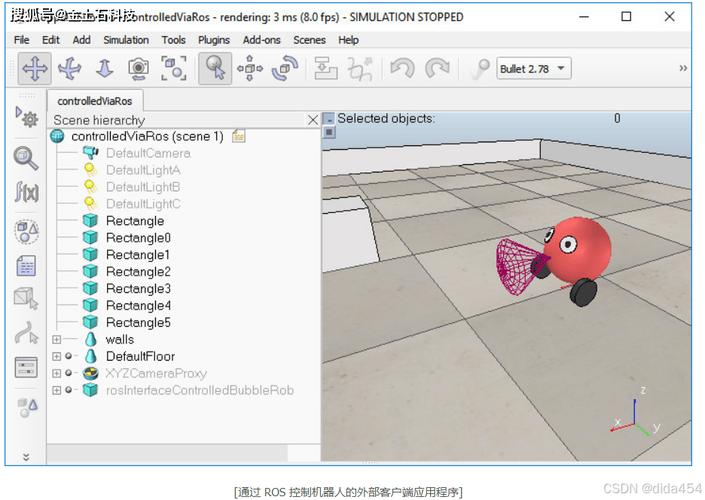Select Rectangle3 in scene hierarchy
705x500 pixels.
138,289
